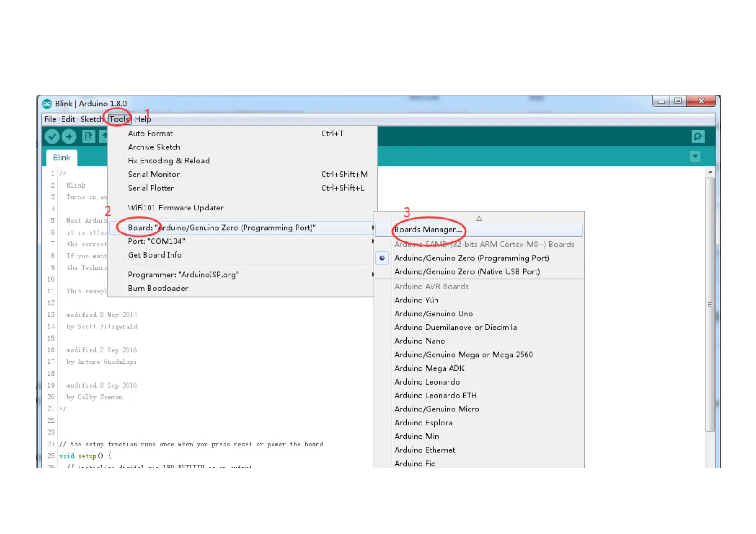Open the Sketch menu
The width and height of the screenshot is (756, 534).
tap(92, 119)
